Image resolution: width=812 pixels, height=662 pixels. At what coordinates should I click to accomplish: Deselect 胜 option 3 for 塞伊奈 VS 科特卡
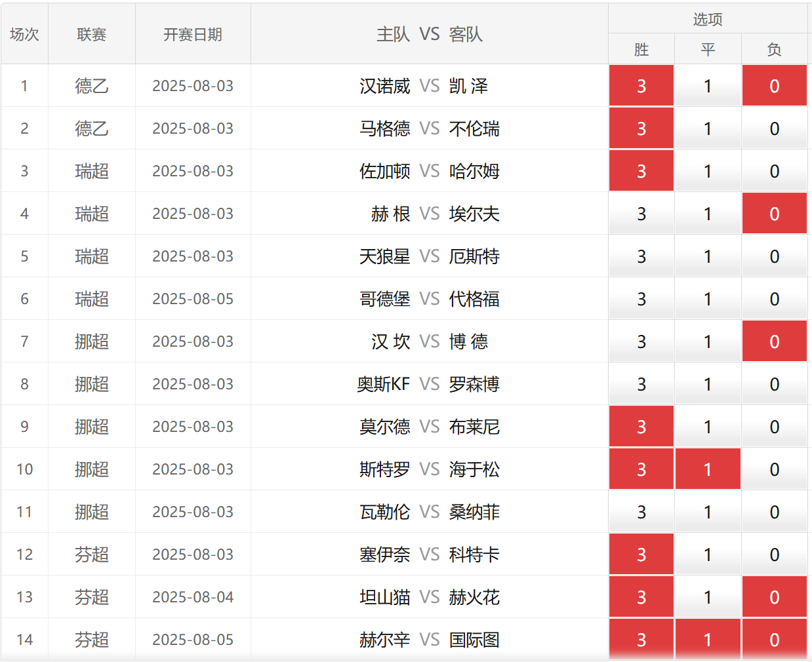pyautogui.click(x=641, y=555)
